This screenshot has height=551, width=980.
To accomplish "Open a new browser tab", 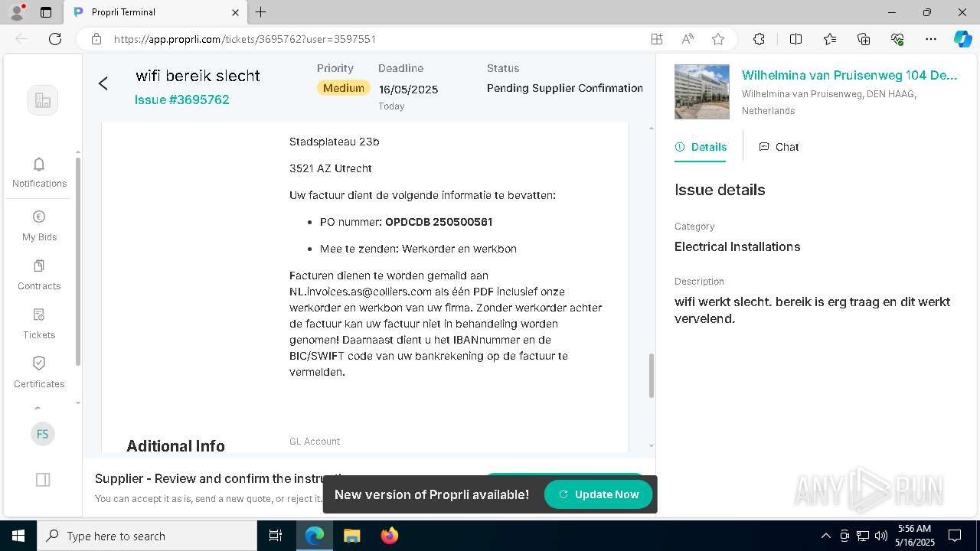I will click(261, 12).
